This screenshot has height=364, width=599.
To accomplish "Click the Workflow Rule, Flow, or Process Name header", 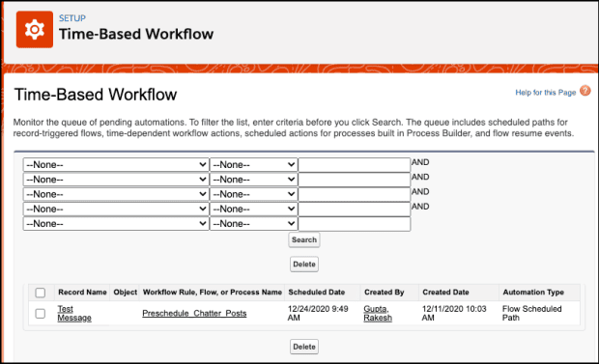I will 212,293.
